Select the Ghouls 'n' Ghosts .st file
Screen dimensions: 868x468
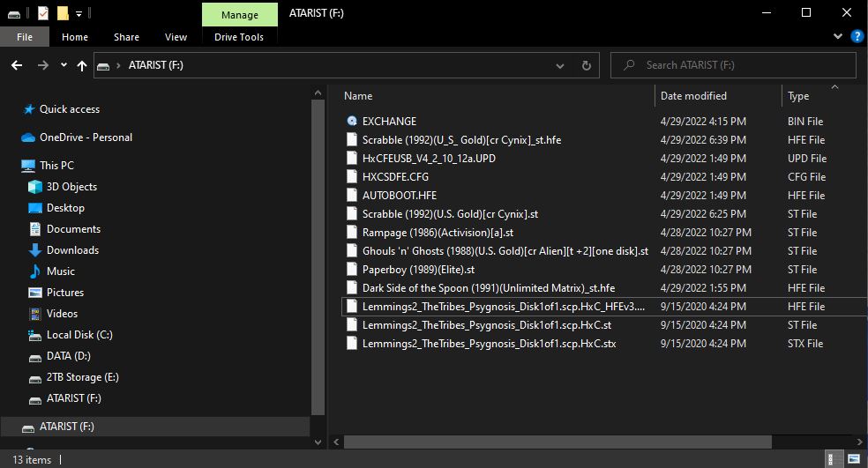(x=505, y=251)
